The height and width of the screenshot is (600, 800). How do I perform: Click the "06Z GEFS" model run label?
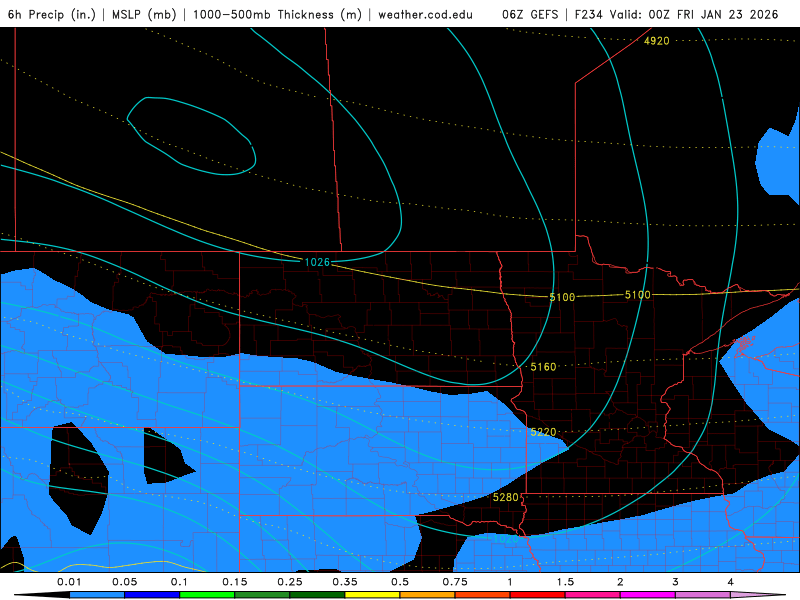pos(530,15)
